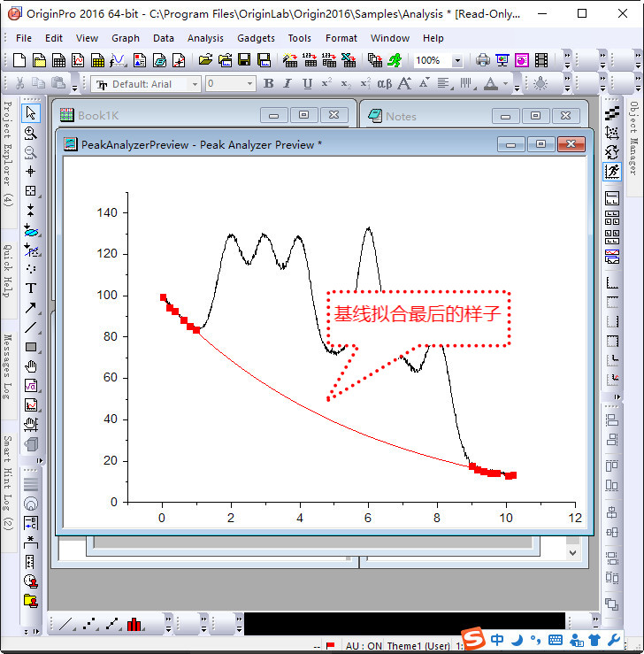Open the Gadgets menu
Viewport: 644px width, 654px height.
point(256,38)
